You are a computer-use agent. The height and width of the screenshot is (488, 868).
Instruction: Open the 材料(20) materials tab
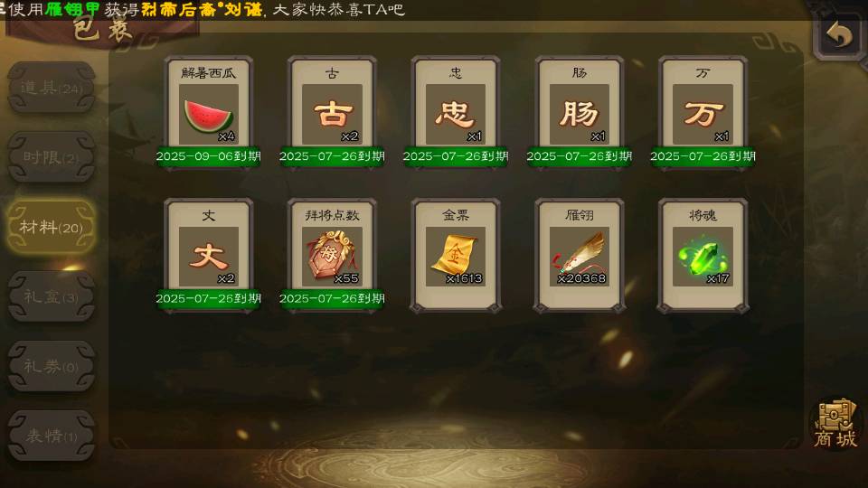coord(51,227)
